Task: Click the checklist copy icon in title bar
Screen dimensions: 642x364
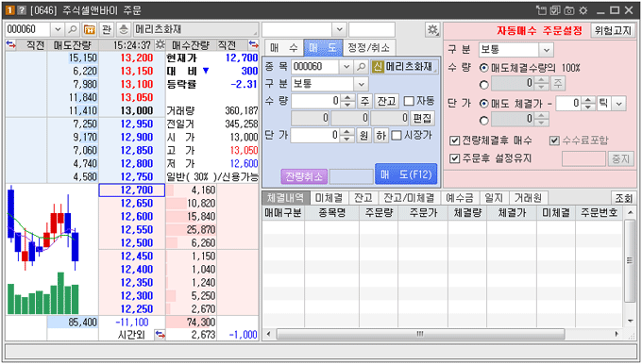Action: pos(555,10)
